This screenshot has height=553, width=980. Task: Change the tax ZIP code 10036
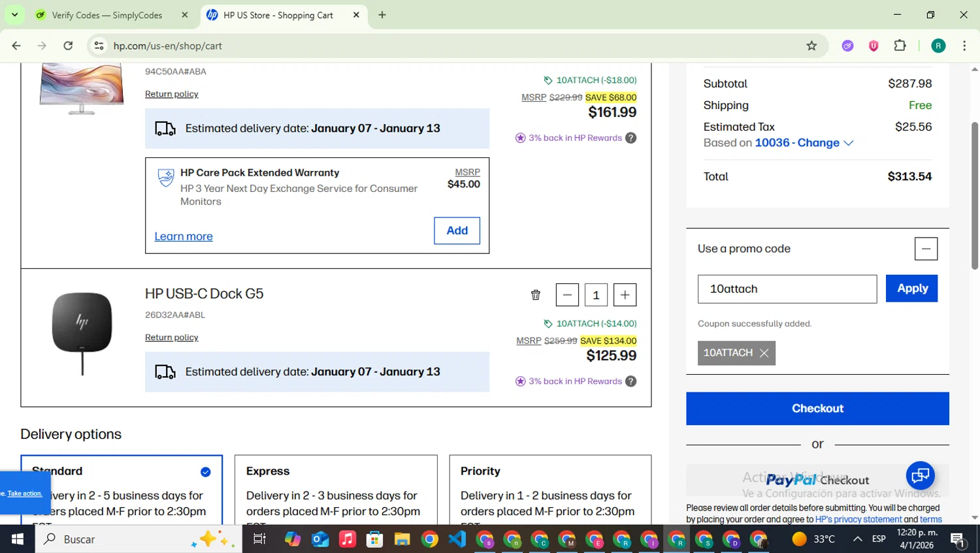pos(804,143)
